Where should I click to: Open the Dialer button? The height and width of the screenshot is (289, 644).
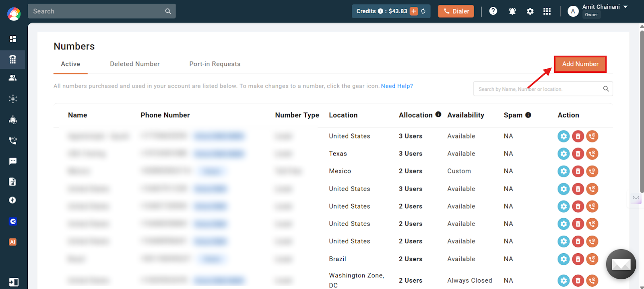coord(456,11)
